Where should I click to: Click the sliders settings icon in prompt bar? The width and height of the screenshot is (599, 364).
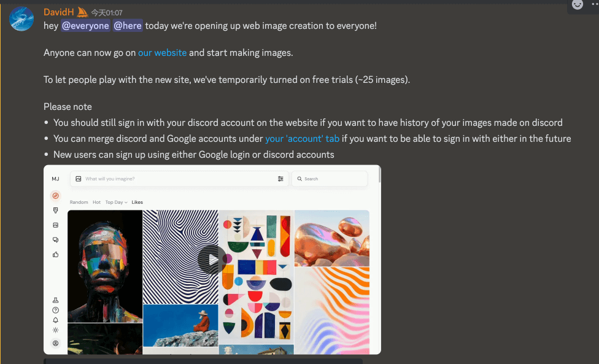click(x=280, y=179)
